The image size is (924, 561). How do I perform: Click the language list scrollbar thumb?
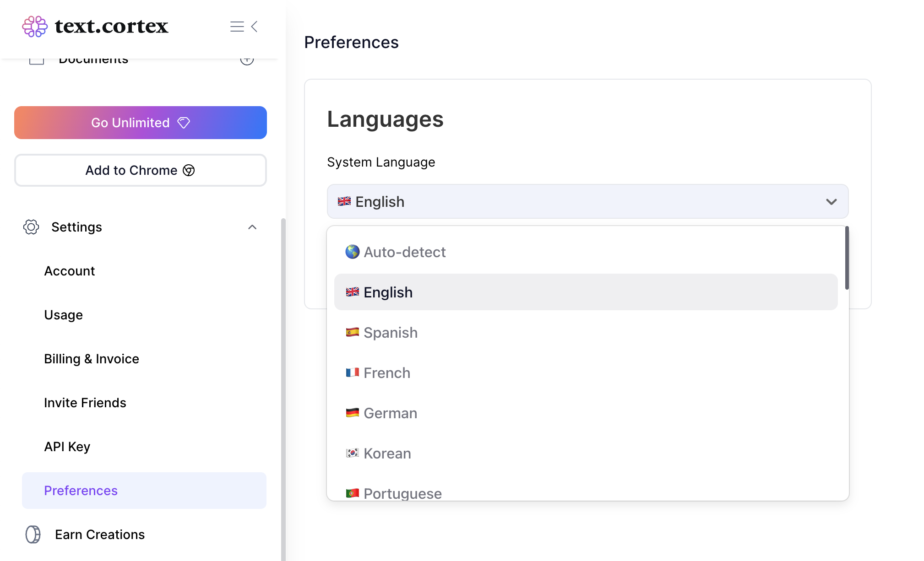[x=847, y=258]
